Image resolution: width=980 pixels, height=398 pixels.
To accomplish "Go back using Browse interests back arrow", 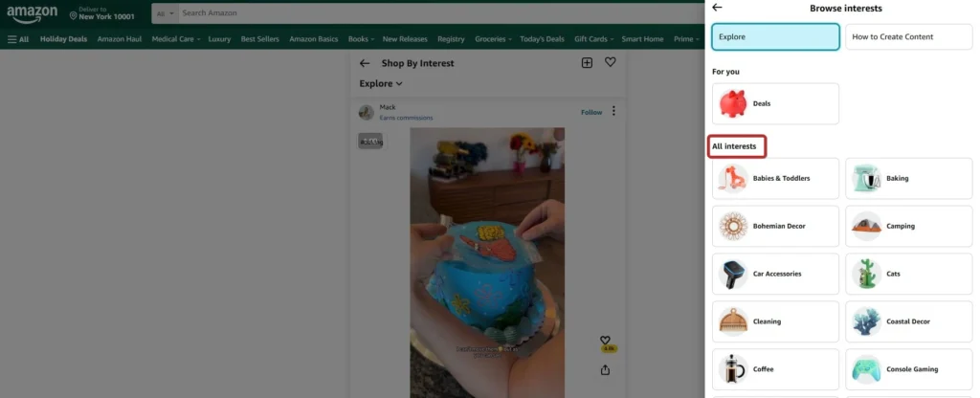I will point(718,8).
